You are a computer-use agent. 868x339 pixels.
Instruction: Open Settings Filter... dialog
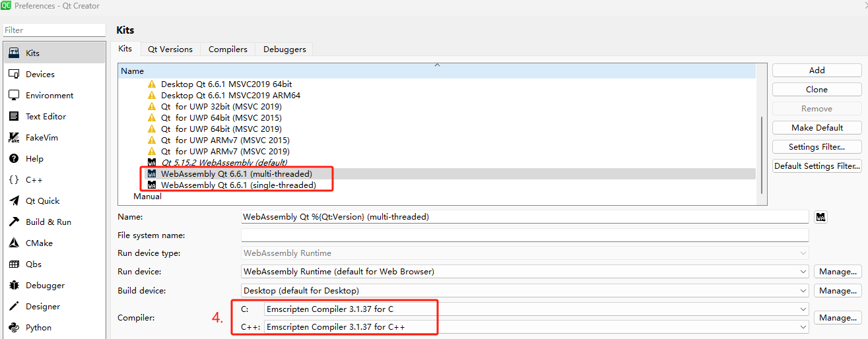pos(817,146)
